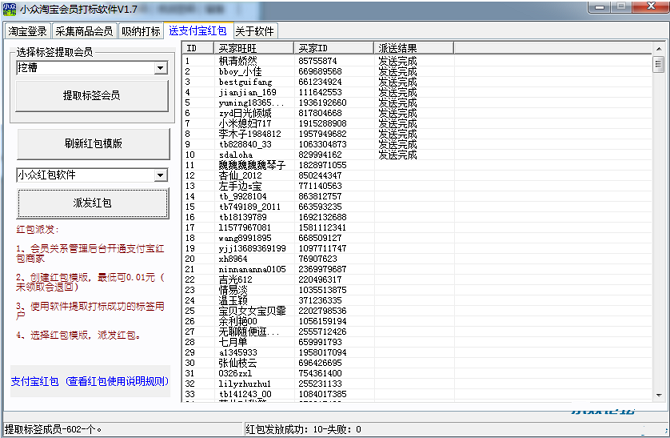The image size is (670, 438).
Task: Select the 宝贝女女宝贝霏 row
Action: tap(417, 311)
